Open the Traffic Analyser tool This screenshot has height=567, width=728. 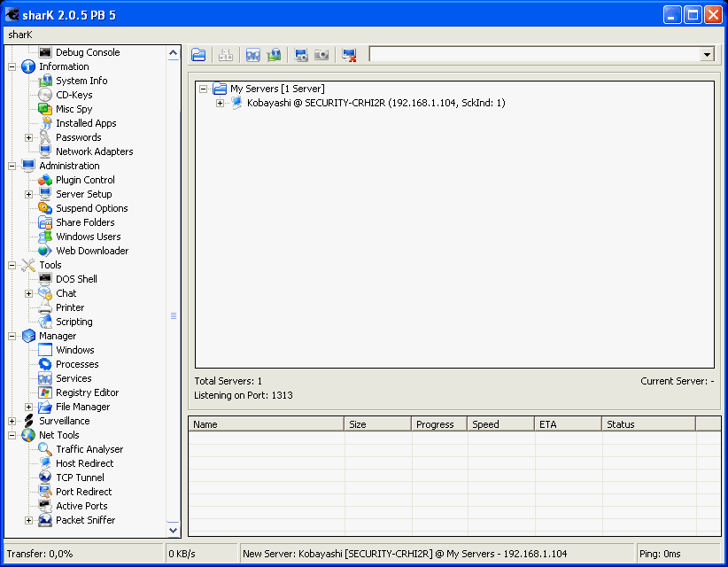[89, 449]
